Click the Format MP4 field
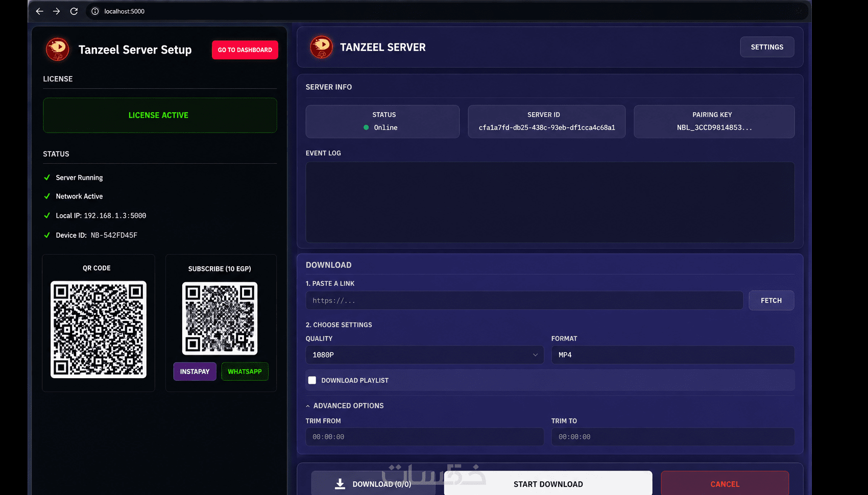The width and height of the screenshot is (868, 495). 673,355
